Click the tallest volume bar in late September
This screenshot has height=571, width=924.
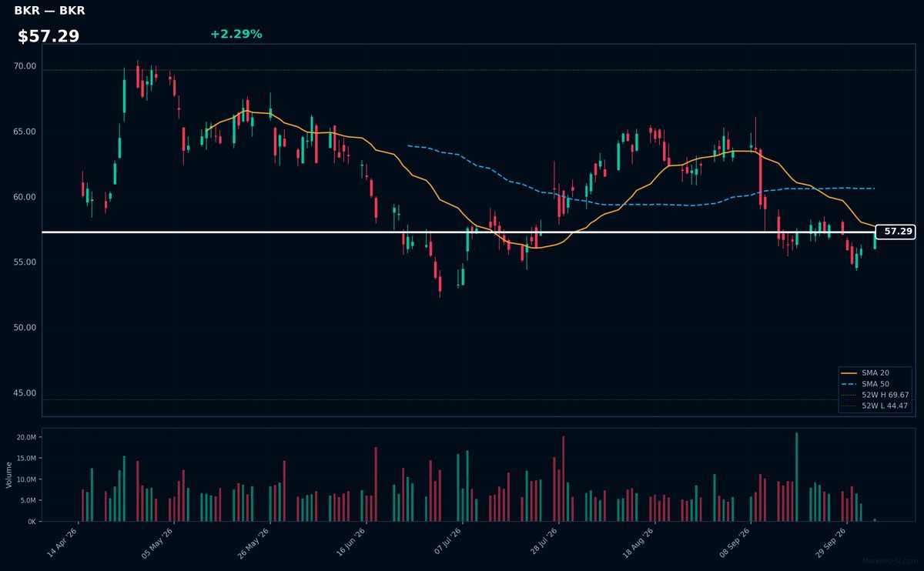click(796, 477)
